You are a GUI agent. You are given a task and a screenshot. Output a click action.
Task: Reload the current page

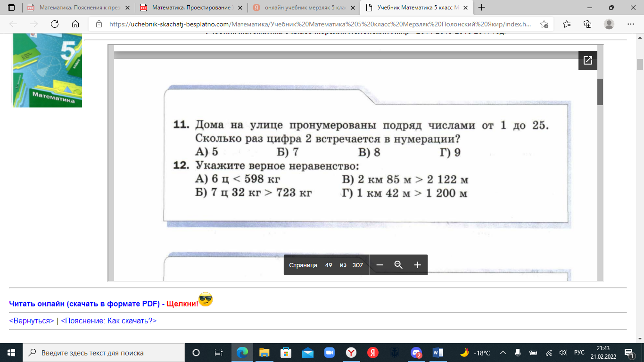(55, 25)
